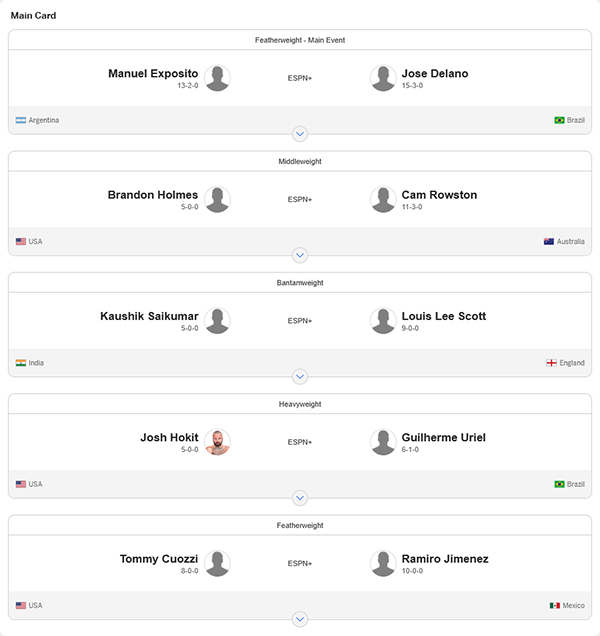Viewport: 600px width, 636px height.
Task: Expand the Bantamweight fight details chevron
Action: (300, 376)
